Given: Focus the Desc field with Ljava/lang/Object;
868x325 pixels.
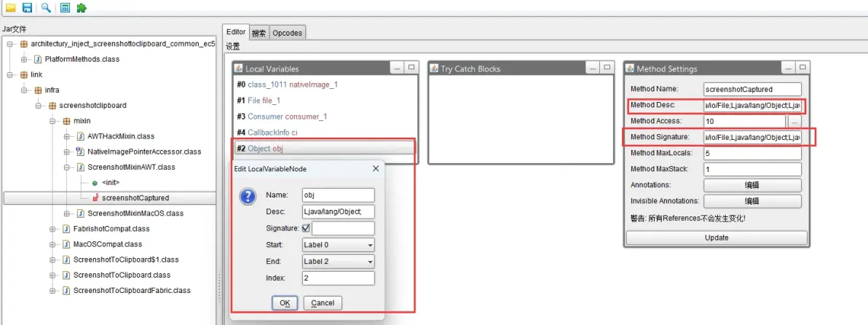Looking at the screenshot, I should point(338,211).
